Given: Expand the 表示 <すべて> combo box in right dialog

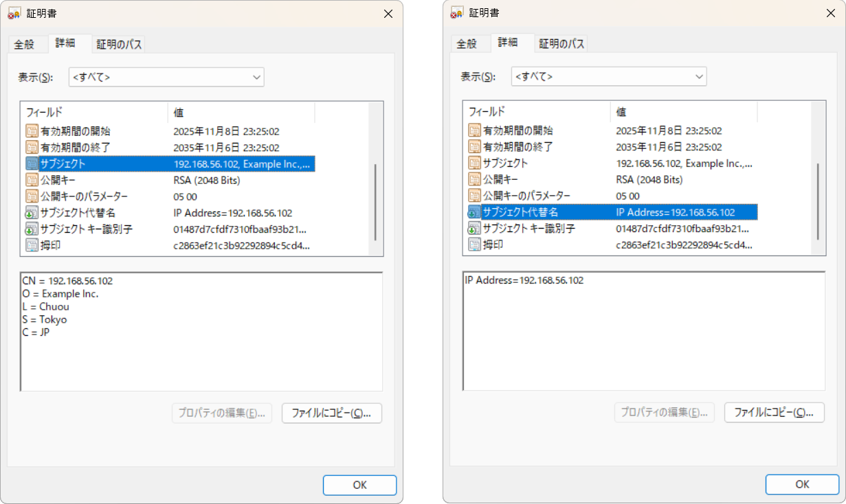Looking at the screenshot, I should pos(609,77).
